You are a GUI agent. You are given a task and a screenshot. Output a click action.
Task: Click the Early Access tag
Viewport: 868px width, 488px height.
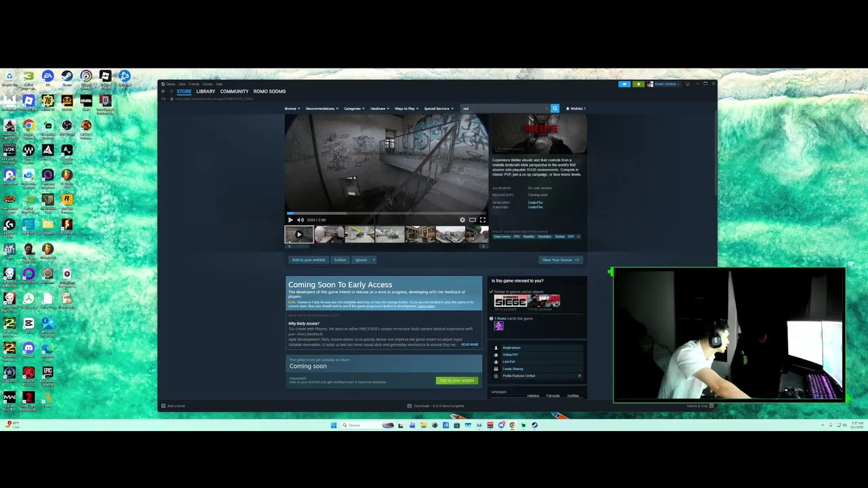click(502, 237)
